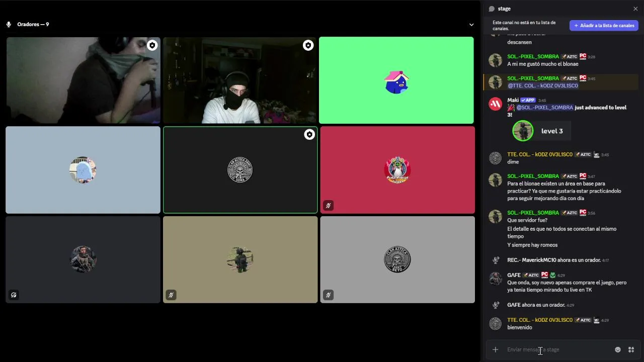This screenshot has height=362, width=644.
Task: Click the 'descansen' message text
Action: click(x=519, y=42)
